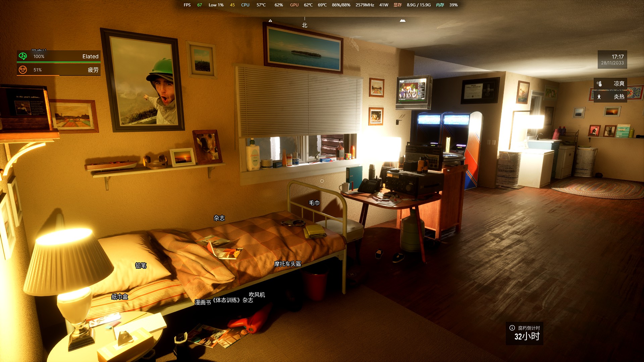Pick up 漫画书《体态训练》杂志
The image size is (644, 362).
224,301
